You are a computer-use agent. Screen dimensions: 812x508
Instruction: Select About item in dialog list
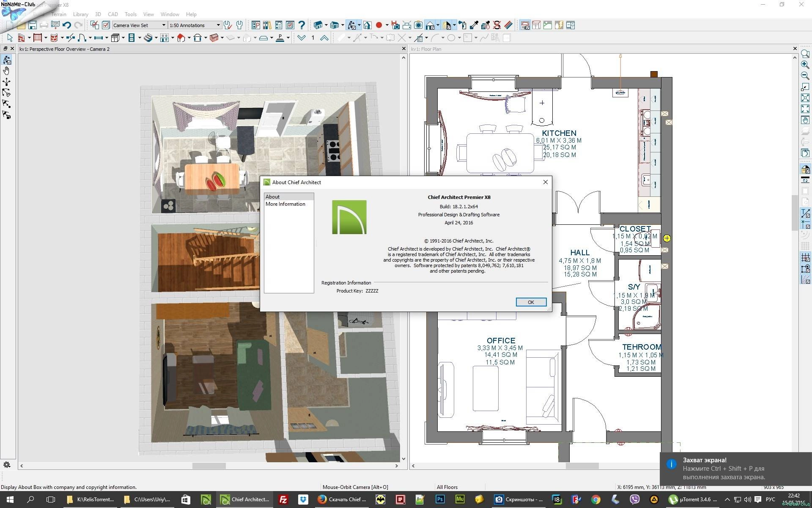point(289,197)
